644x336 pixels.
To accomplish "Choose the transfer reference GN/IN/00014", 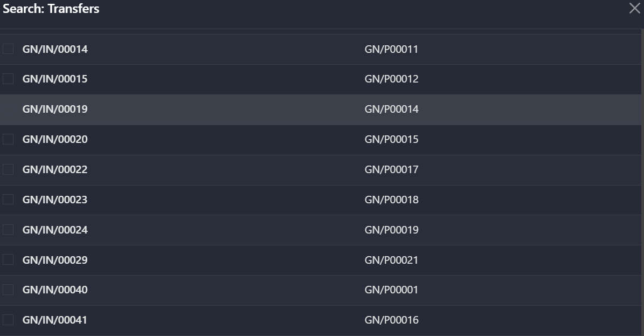I will pyautogui.click(x=55, y=50).
